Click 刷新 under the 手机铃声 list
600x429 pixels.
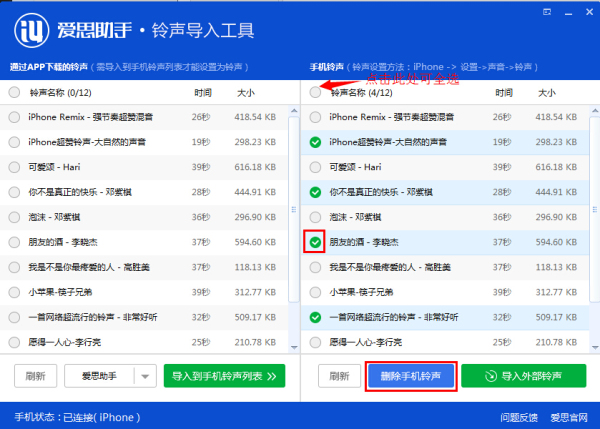(338, 375)
